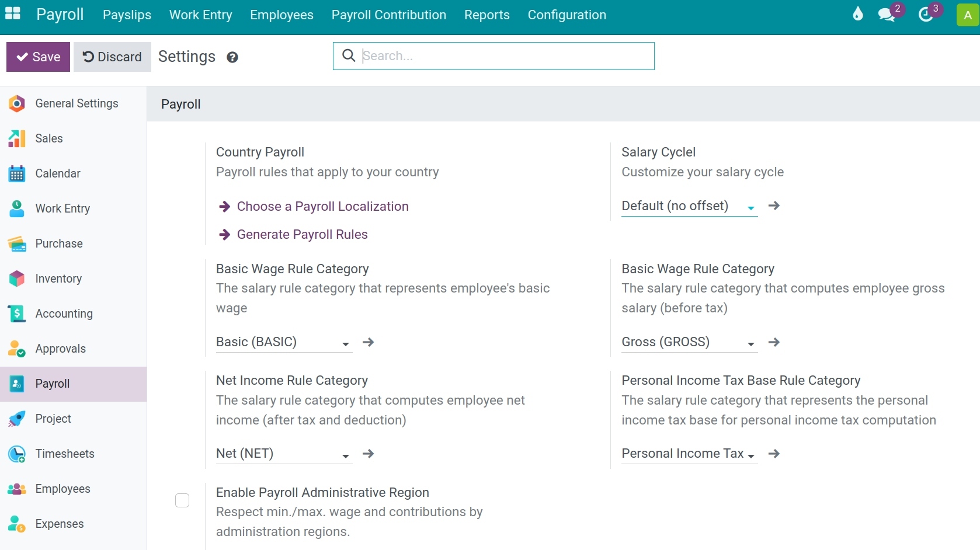The width and height of the screenshot is (980, 550).
Task: Open the apps grid menu icon
Action: point(13,14)
